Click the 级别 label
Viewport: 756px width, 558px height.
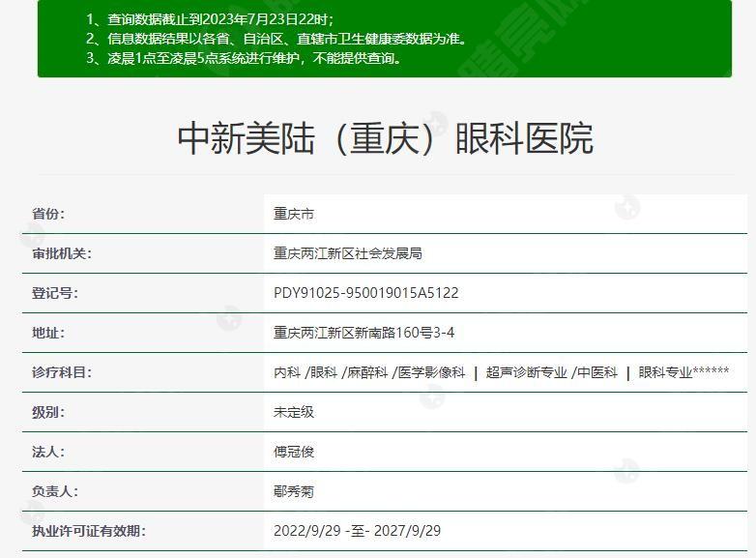click(x=48, y=412)
